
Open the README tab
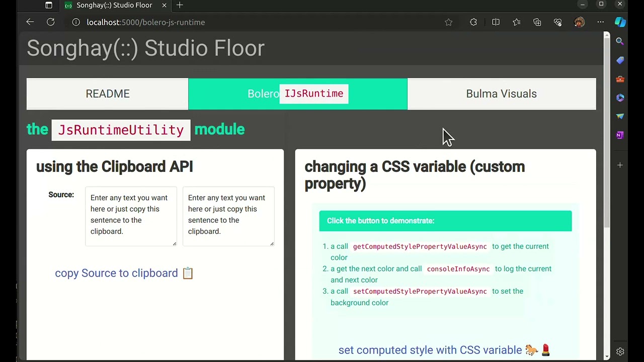tap(107, 94)
